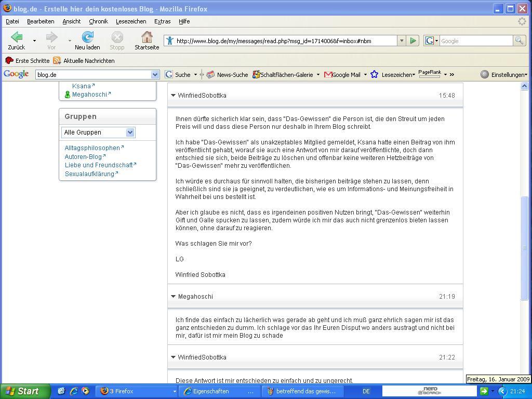Image resolution: width=532 pixels, height=399 pixels.
Task: Click the Google Suche button
Action: (x=178, y=75)
